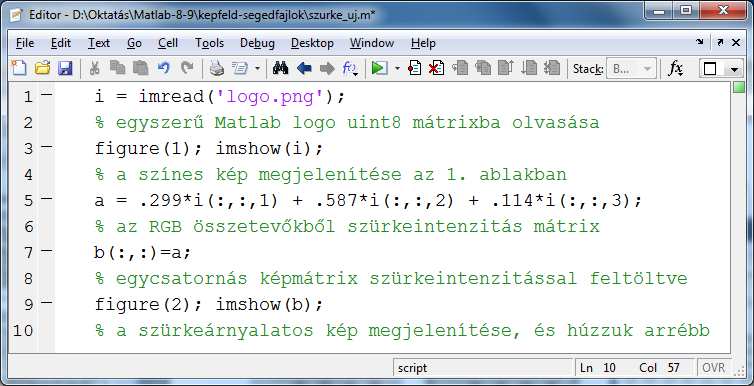The width and height of the screenshot is (754, 386).
Task: Create a new file with toolbar icon
Action: [x=19, y=69]
